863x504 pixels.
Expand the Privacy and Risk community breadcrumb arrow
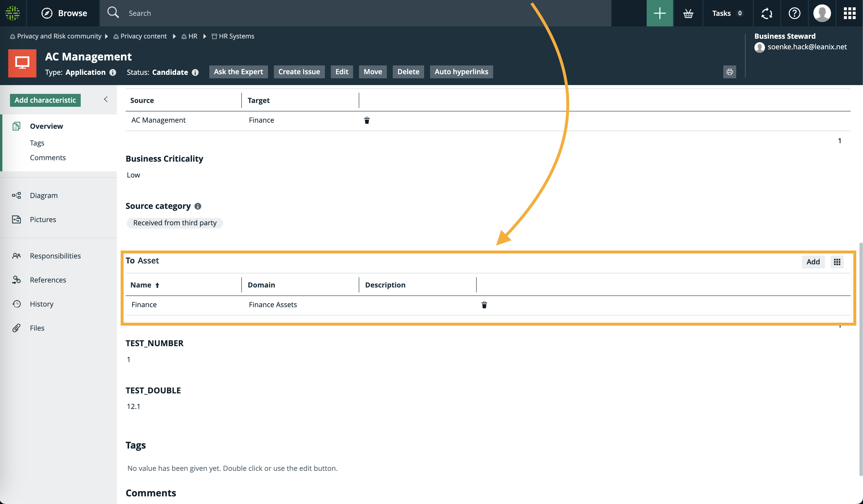coord(107,36)
